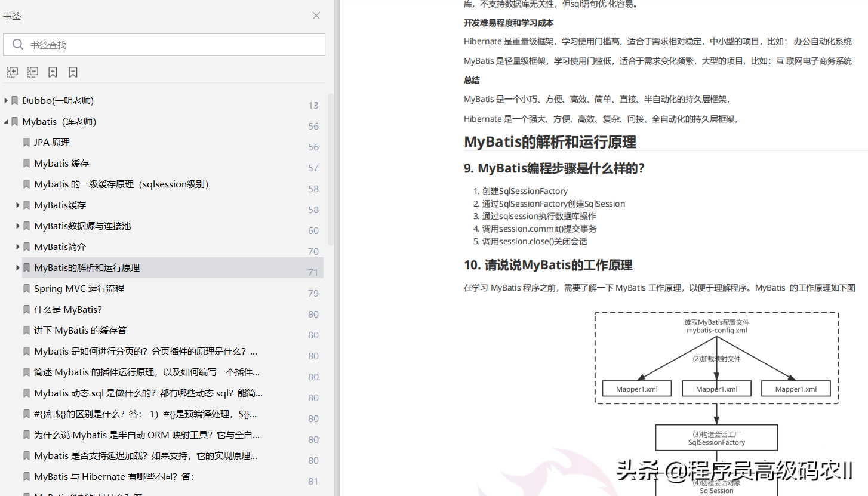Click bookmark icon beside Mybatis 的一级缓存原理
The image size is (868, 496).
pyautogui.click(x=26, y=184)
